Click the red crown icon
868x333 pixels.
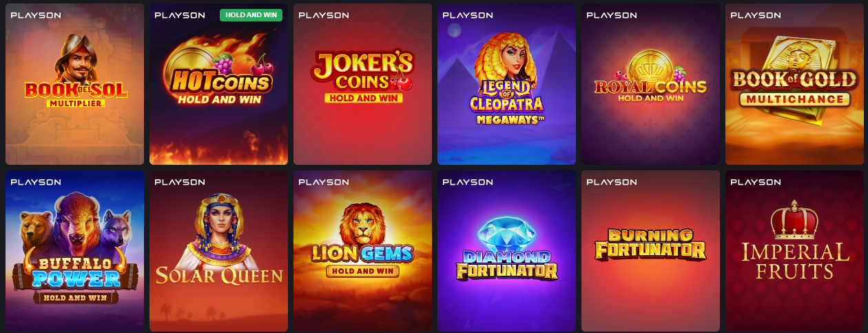(x=794, y=220)
